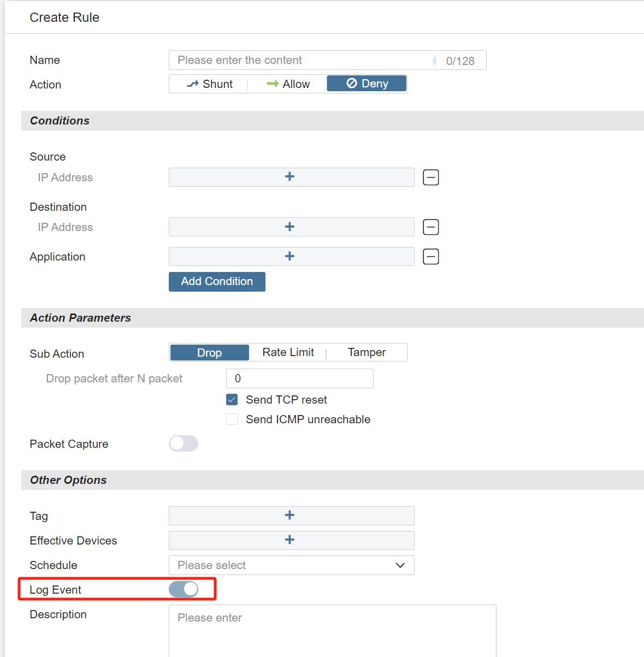Add a Tag using the plus icon

coord(290,516)
